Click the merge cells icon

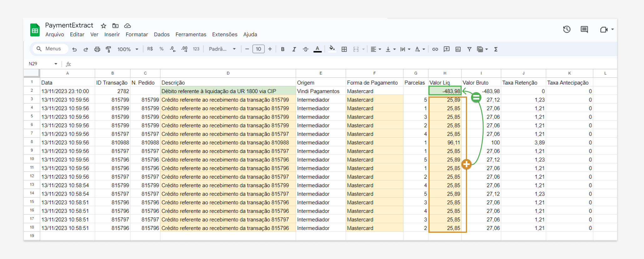click(356, 49)
